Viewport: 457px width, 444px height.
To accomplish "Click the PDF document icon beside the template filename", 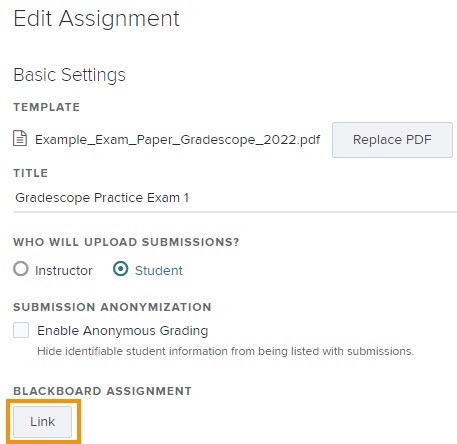I will coord(20,139).
